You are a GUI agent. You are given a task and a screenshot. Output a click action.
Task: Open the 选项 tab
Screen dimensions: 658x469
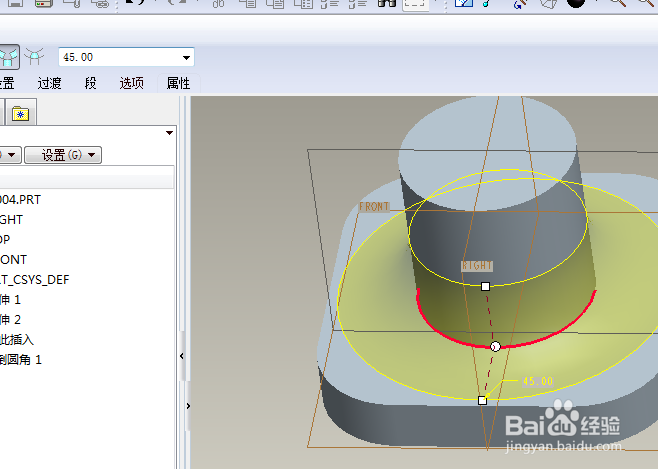(131, 83)
